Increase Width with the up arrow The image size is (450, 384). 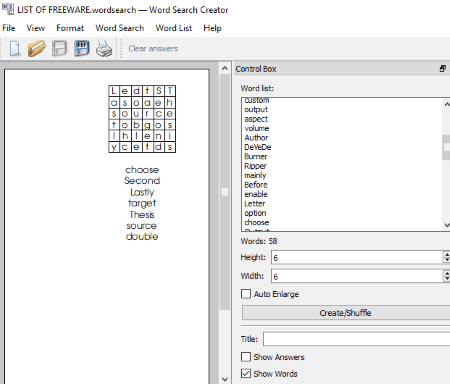(x=447, y=273)
